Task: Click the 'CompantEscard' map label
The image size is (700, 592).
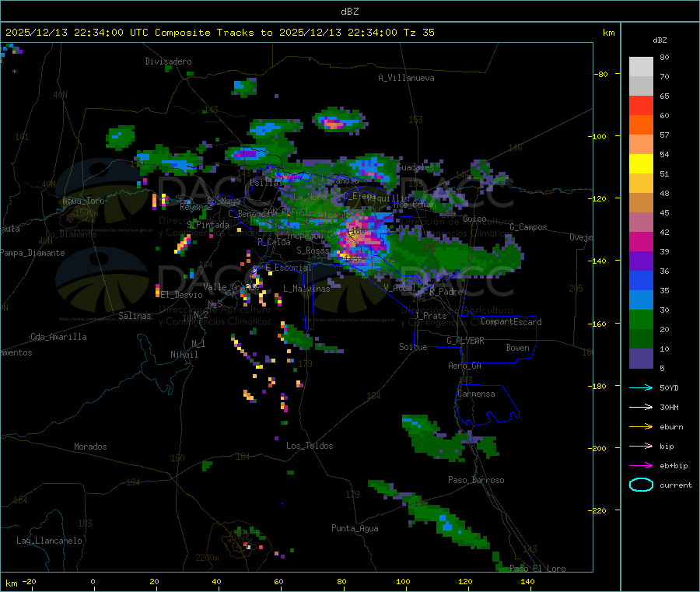Action: click(x=511, y=322)
